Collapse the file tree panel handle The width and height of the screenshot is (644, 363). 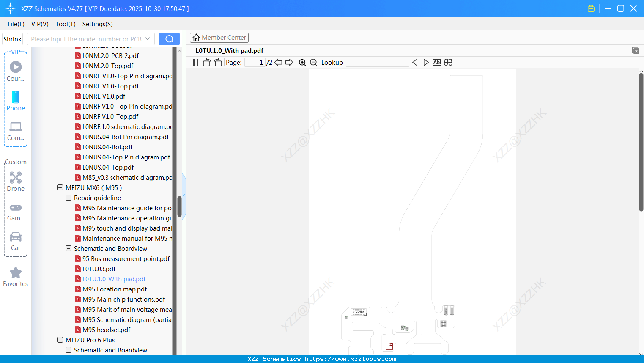pyautogui.click(x=184, y=195)
